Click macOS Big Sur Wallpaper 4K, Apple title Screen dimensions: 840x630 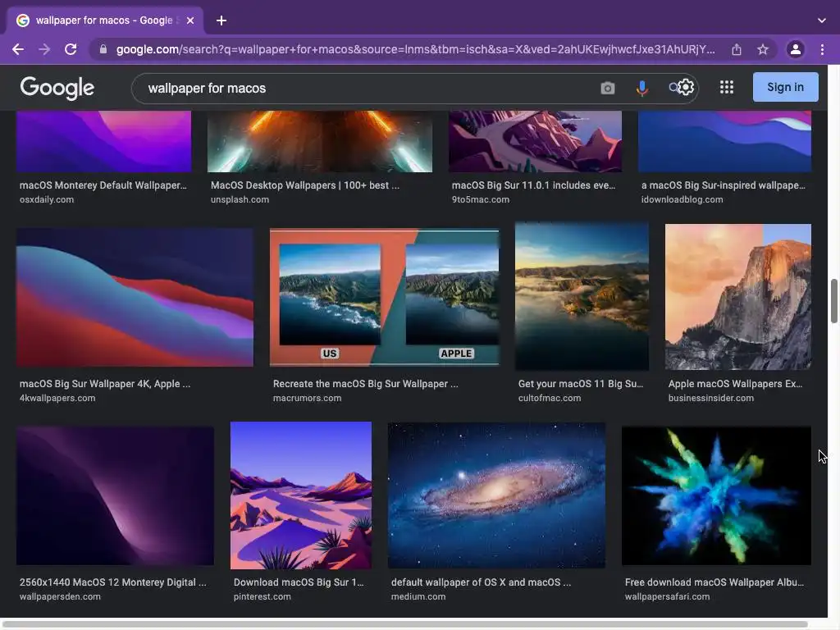105,384
